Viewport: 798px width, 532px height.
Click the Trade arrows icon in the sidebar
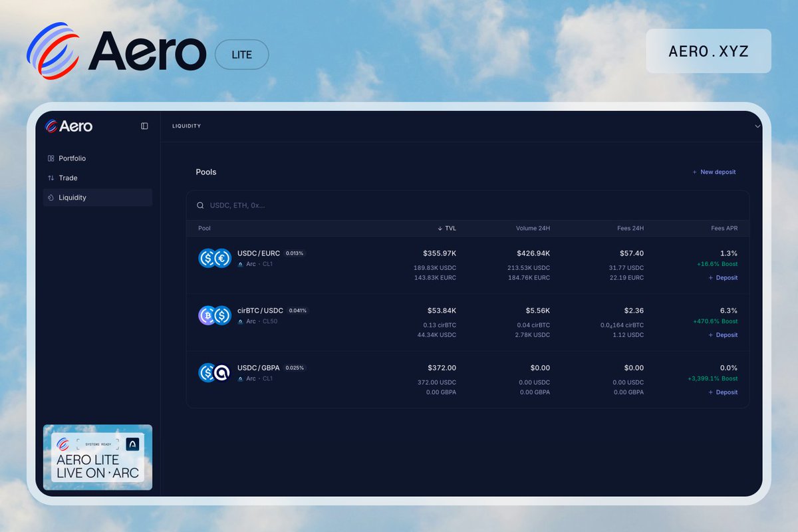point(51,178)
